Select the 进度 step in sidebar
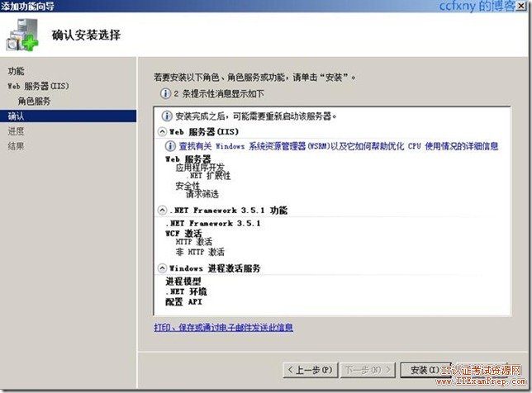 [x=17, y=131]
